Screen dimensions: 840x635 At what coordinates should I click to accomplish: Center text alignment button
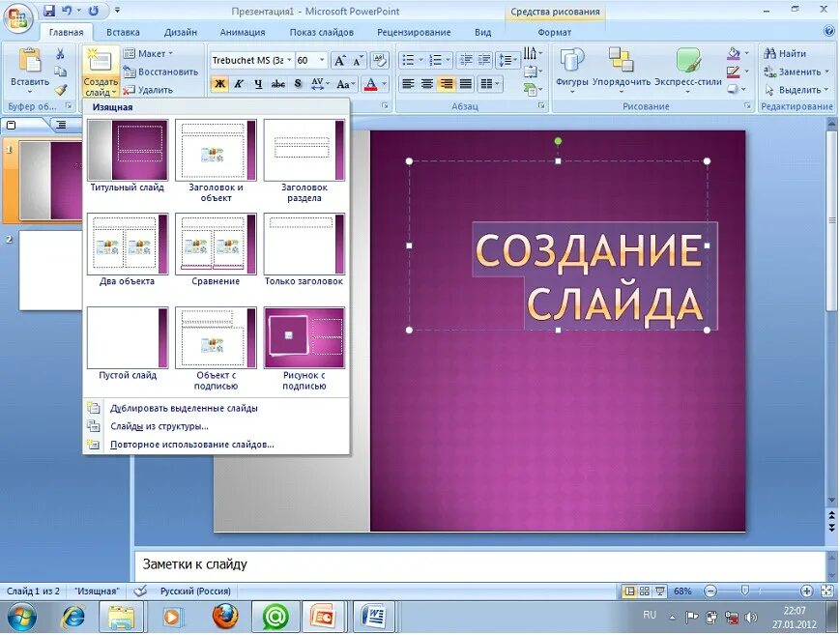427,83
